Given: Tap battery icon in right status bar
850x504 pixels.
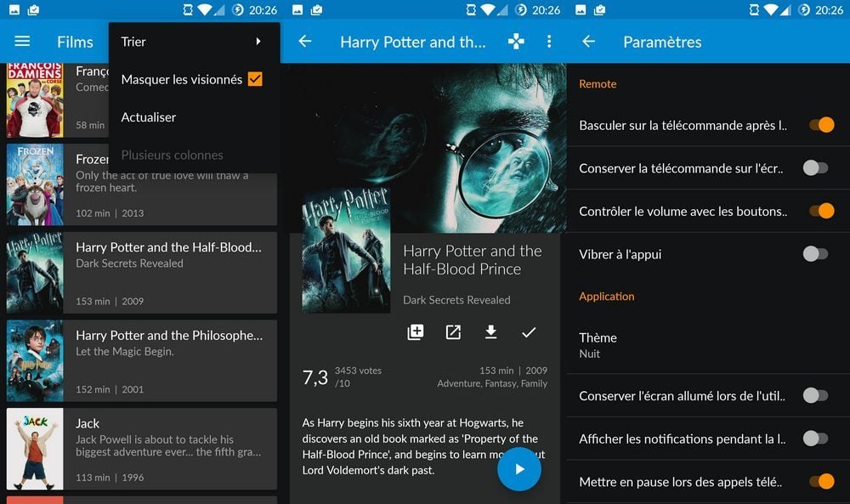Looking at the screenshot, I should [804, 9].
